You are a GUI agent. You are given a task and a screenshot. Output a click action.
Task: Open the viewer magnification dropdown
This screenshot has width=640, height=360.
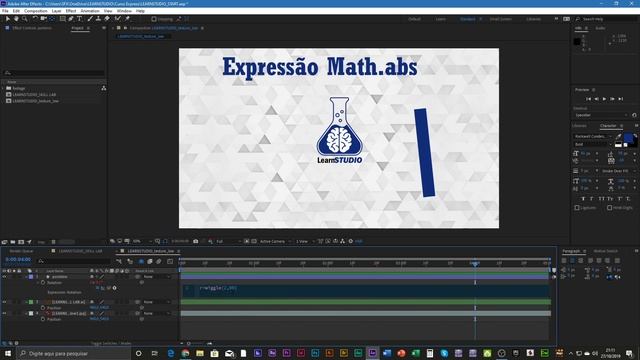141,241
